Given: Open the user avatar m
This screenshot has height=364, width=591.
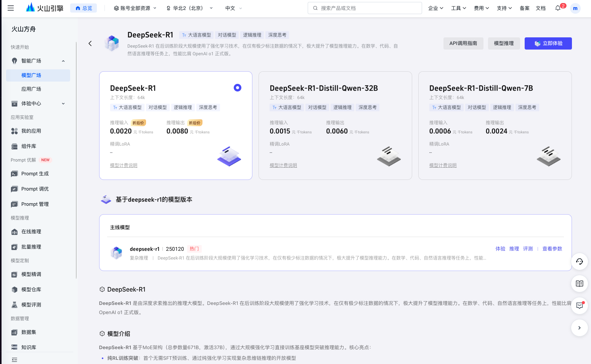Looking at the screenshot, I should click(575, 8).
